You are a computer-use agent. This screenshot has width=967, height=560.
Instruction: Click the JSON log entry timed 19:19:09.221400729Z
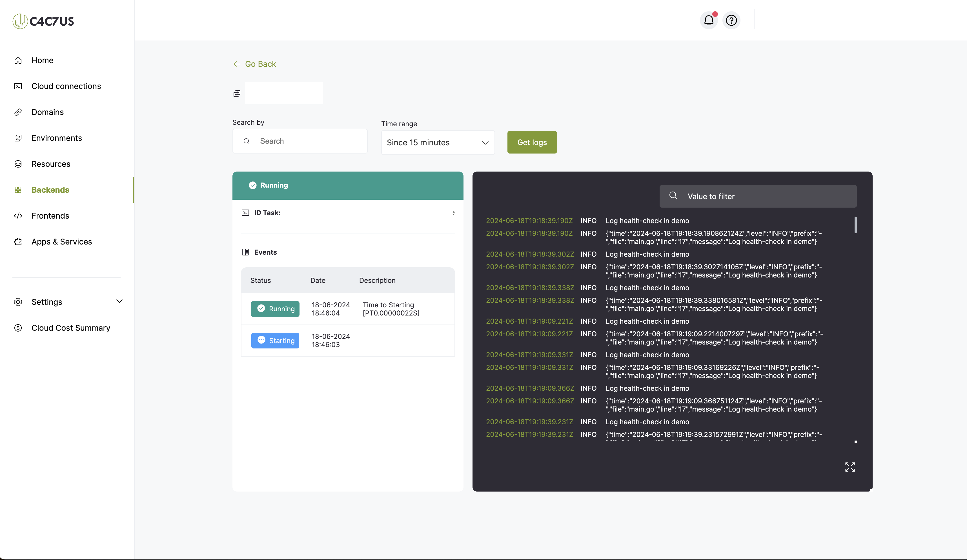pyautogui.click(x=714, y=338)
